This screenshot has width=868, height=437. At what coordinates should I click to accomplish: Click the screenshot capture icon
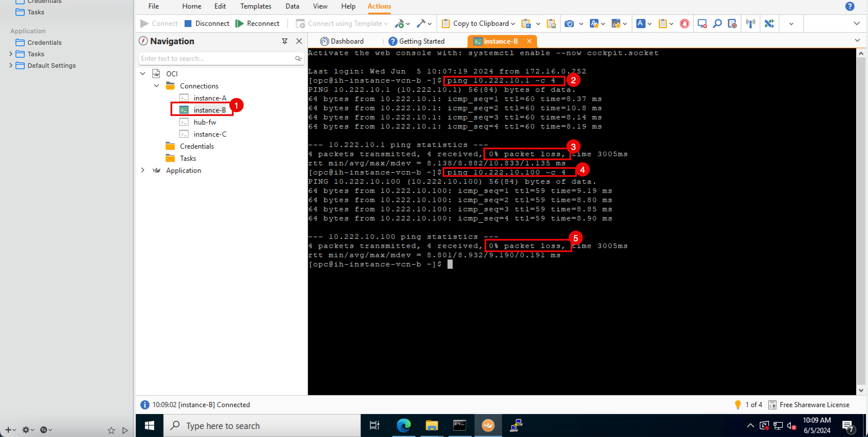(569, 24)
